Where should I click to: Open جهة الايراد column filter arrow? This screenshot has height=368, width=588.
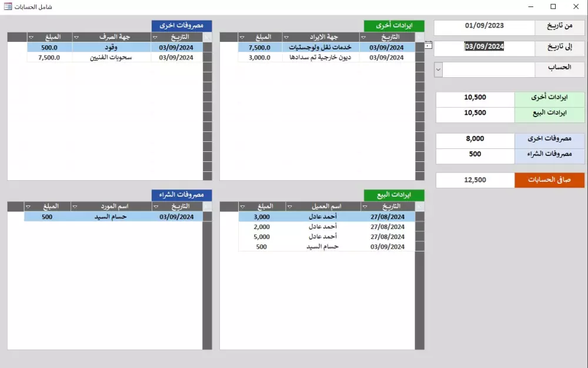pos(286,37)
